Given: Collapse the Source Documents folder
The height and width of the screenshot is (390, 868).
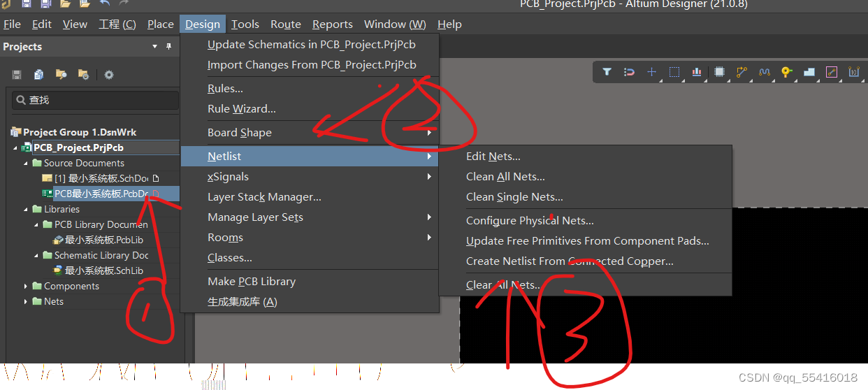Looking at the screenshot, I should click(26, 164).
